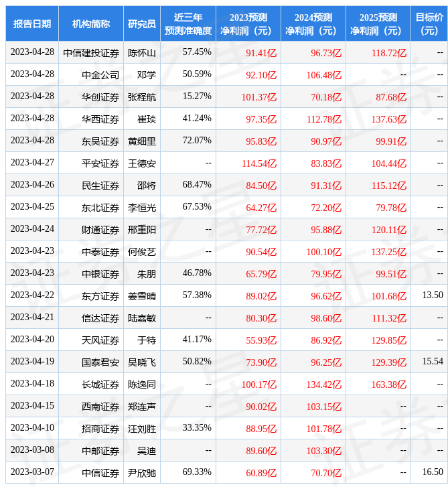Screen dimensions: 448x489
Task: Select institution 中泰证券
Action: (100, 252)
